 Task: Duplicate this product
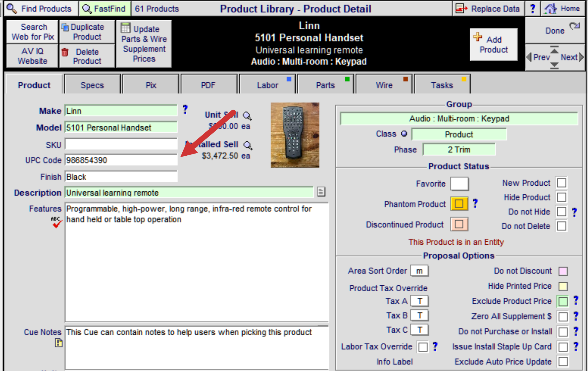click(x=87, y=32)
